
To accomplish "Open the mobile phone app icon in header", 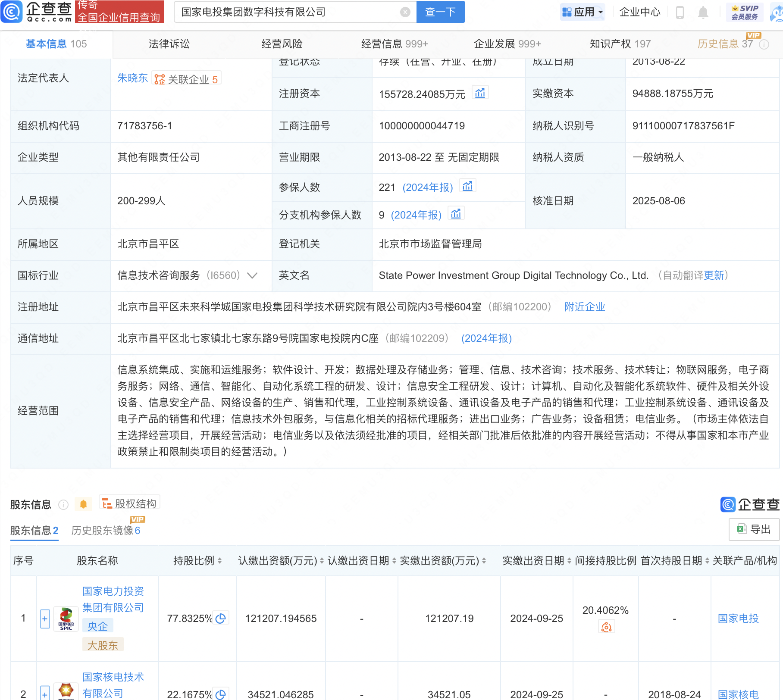I will [x=680, y=12].
